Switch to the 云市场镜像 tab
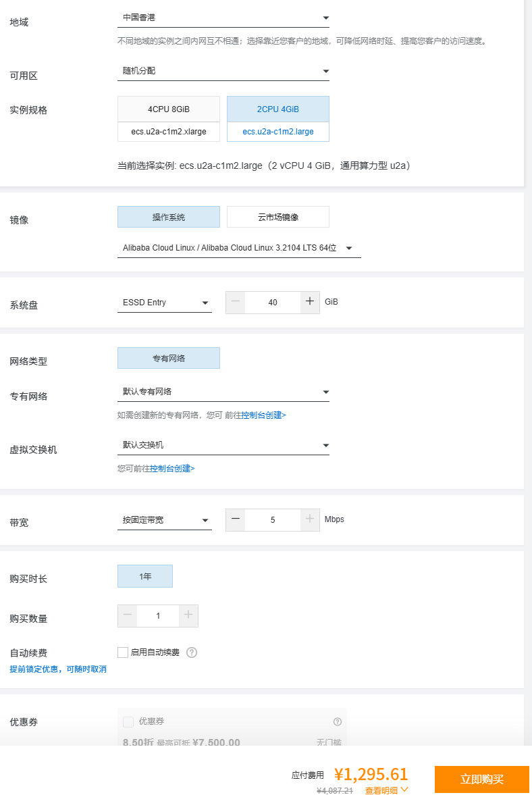Image resolution: width=532 pixels, height=795 pixels. pyautogui.click(x=277, y=217)
